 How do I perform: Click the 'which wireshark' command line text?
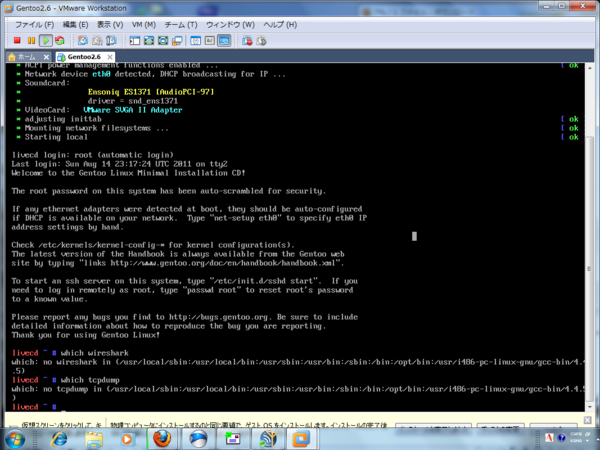coord(95,353)
